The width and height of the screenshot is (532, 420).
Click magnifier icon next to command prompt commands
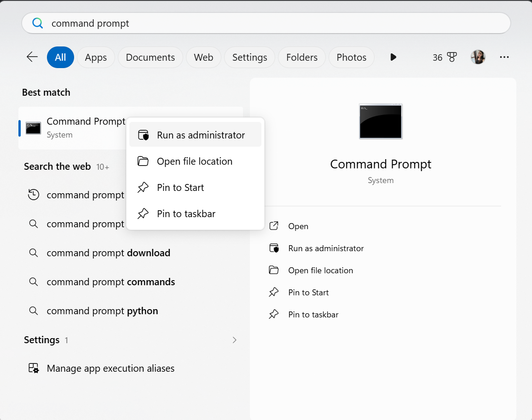pyautogui.click(x=33, y=282)
